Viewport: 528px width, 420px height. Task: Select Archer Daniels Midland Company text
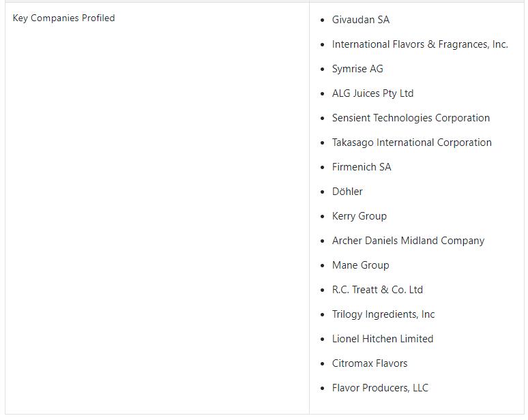(408, 241)
